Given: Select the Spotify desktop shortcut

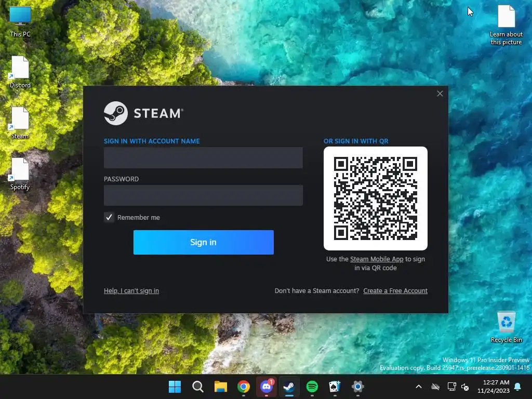Looking at the screenshot, I should point(20,174).
